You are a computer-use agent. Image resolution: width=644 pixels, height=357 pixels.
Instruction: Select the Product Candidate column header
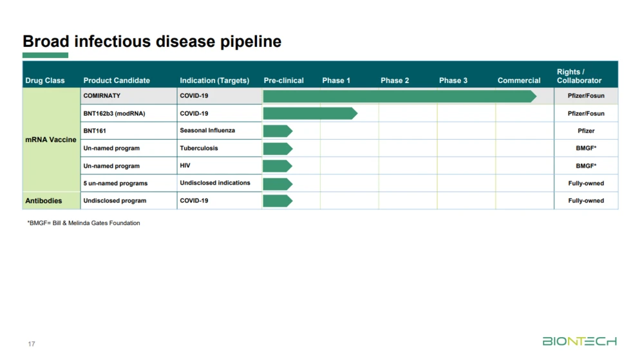tap(117, 80)
